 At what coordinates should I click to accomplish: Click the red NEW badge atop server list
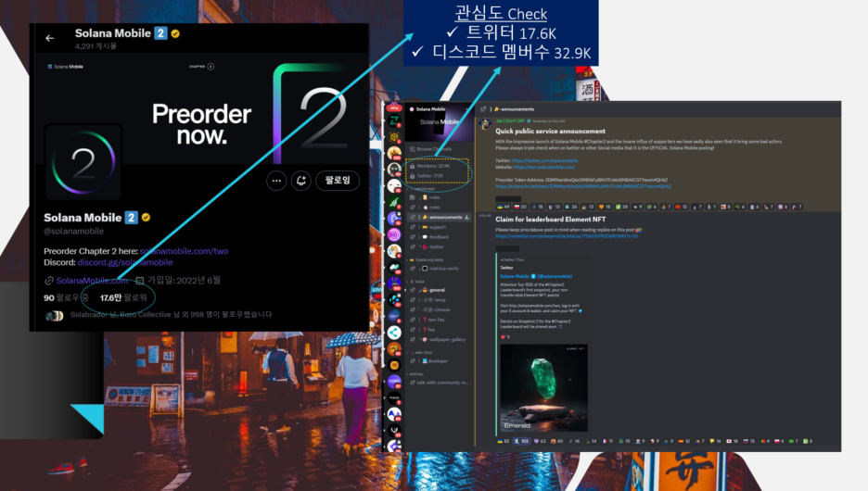point(394,107)
